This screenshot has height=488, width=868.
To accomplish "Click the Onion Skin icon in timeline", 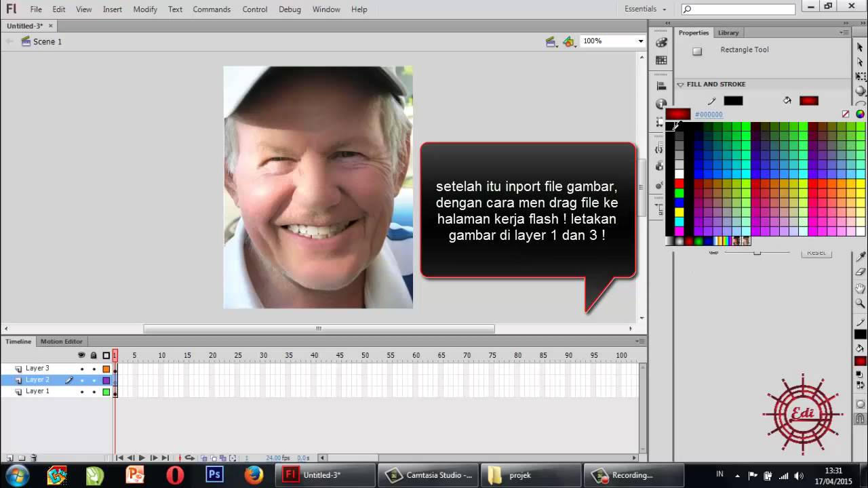I will [x=204, y=458].
